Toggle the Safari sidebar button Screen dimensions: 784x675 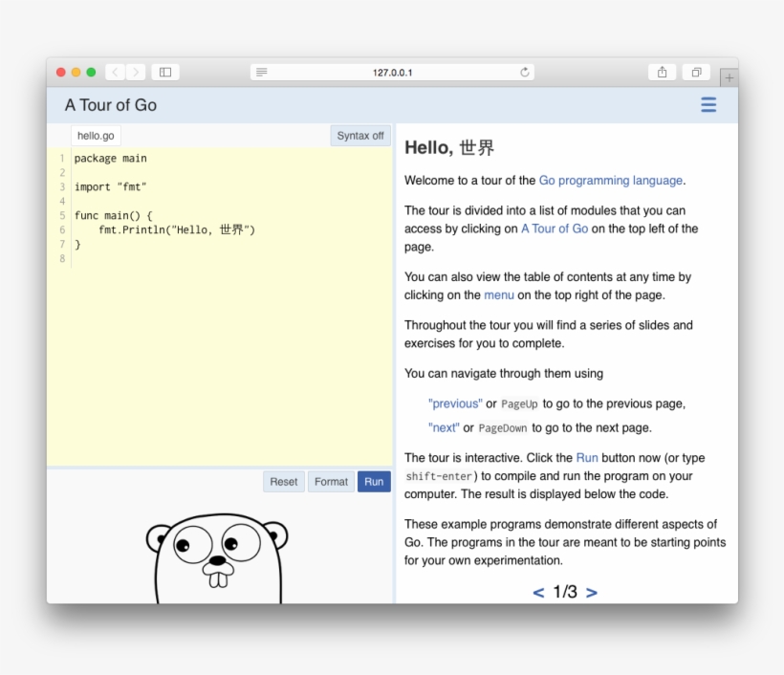click(x=165, y=73)
